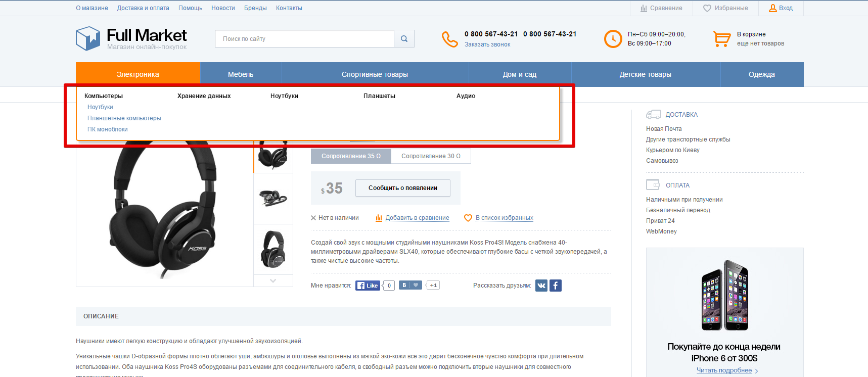The height and width of the screenshot is (377, 868).
Task: Open the Электроника menu tab
Action: click(x=138, y=74)
